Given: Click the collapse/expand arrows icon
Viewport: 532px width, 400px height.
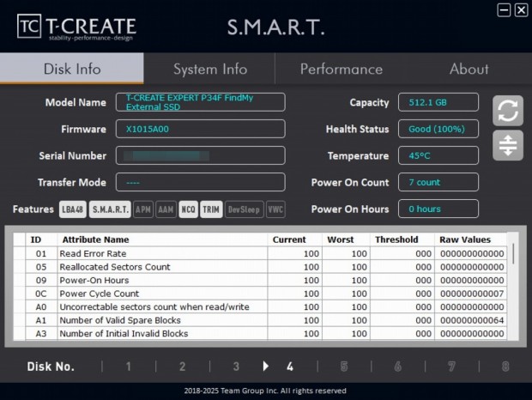Looking at the screenshot, I should point(508,146).
